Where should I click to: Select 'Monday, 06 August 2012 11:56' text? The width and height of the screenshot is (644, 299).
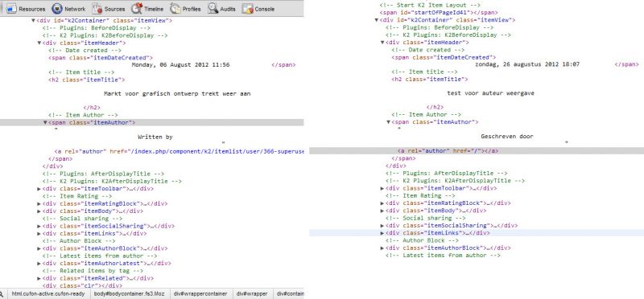click(180, 65)
